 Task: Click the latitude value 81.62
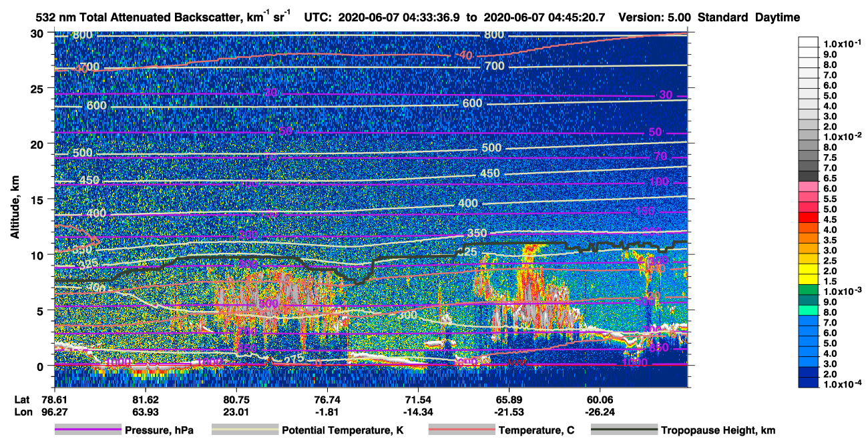coord(145,399)
